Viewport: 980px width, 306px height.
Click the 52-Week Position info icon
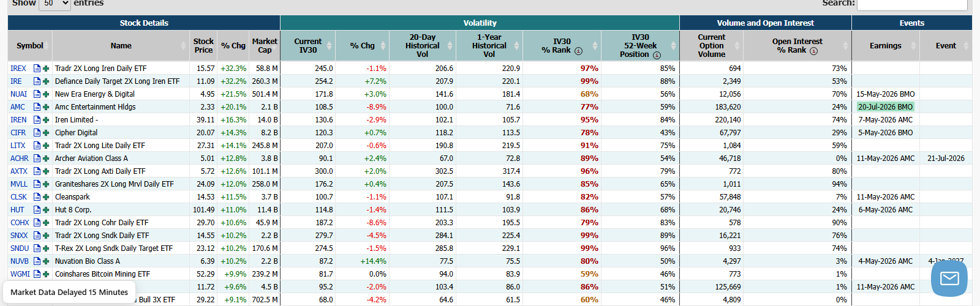pyautogui.click(x=657, y=55)
